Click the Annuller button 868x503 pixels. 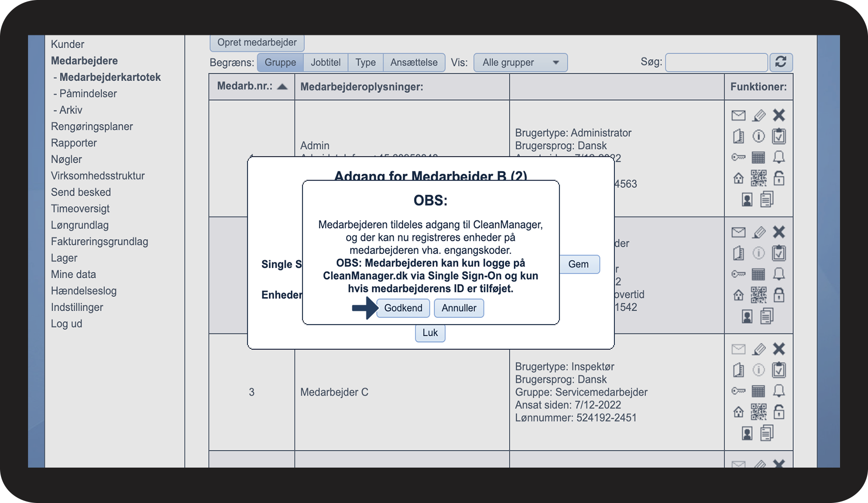coord(459,308)
